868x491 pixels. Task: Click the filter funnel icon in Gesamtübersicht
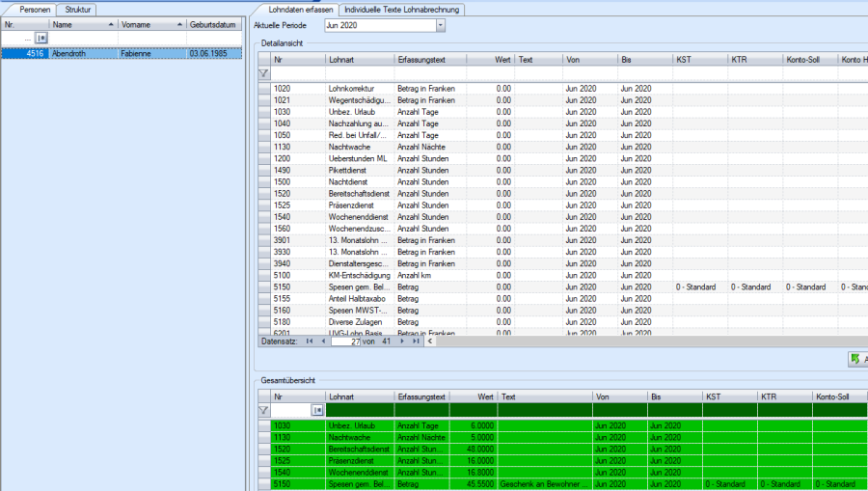coord(263,410)
